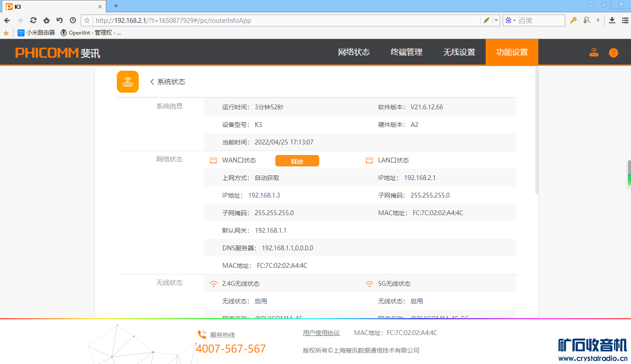This screenshot has height=364, width=631.
Task: Select the 无线设置 tab
Action: pos(459,52)
